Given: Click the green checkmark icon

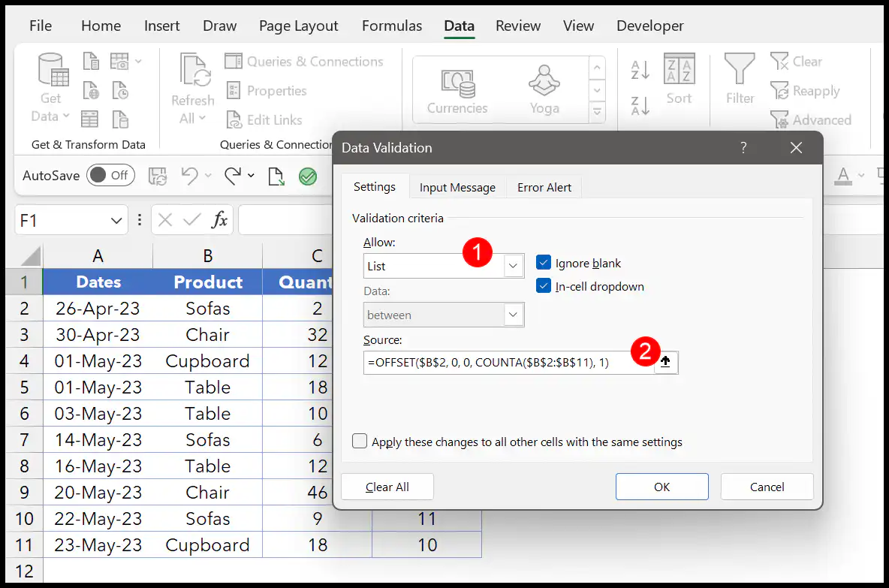Looking at the screenshot, I should point(308,176).
